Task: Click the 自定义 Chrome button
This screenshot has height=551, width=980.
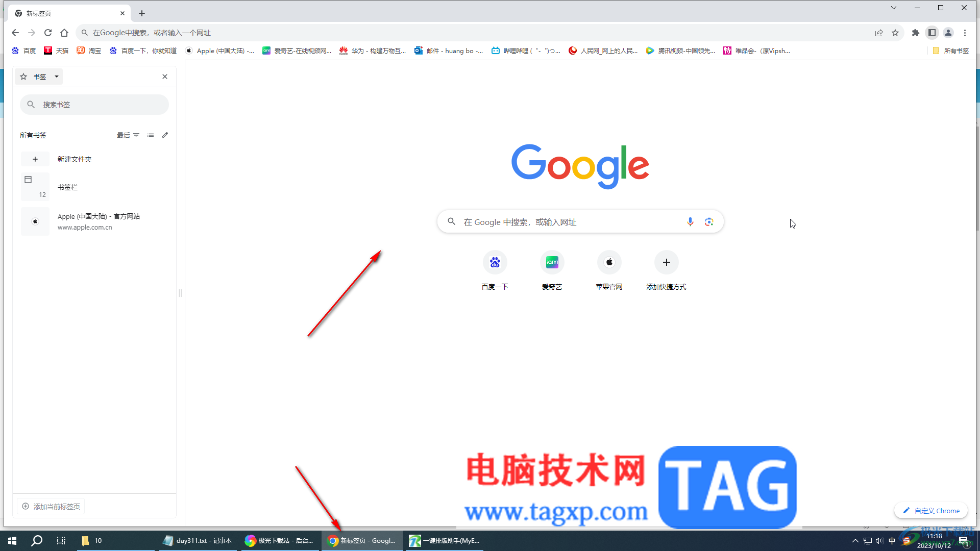Action: tap(931, 511)
